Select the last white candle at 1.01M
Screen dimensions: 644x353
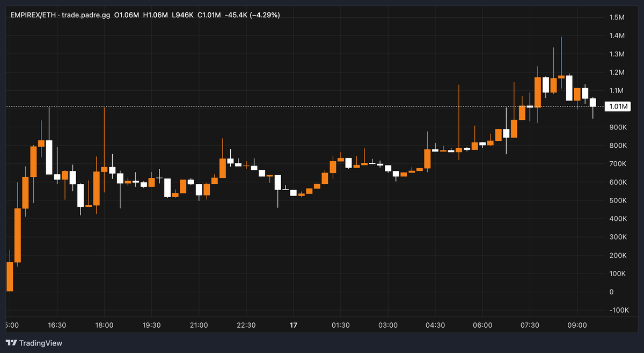click(x=593, y=102)
